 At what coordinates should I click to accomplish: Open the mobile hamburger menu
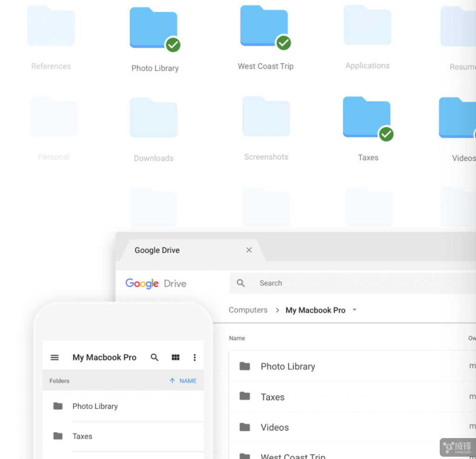[x=55, y=358]
